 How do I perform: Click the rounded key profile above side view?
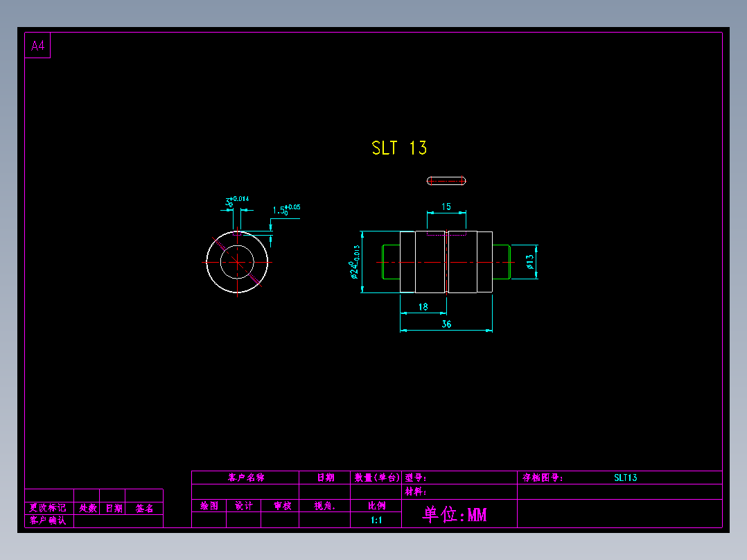pyautogui.click(x=446, y=181)
